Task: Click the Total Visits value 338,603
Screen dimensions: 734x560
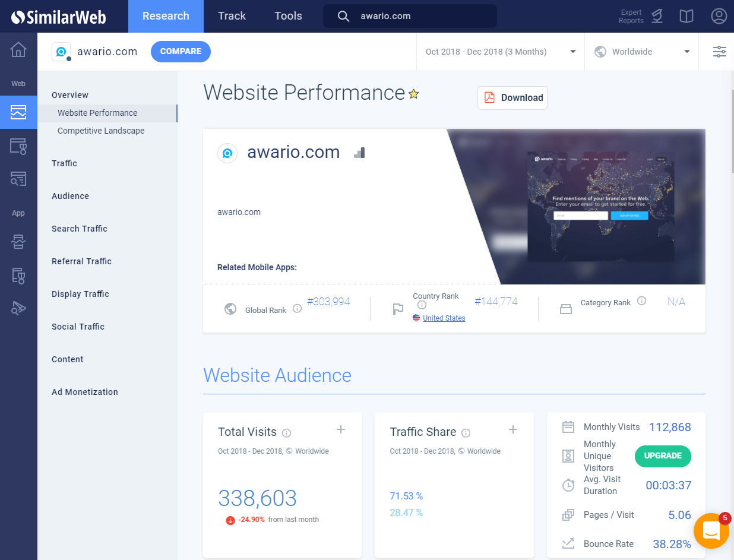Action: click(258, 498)
